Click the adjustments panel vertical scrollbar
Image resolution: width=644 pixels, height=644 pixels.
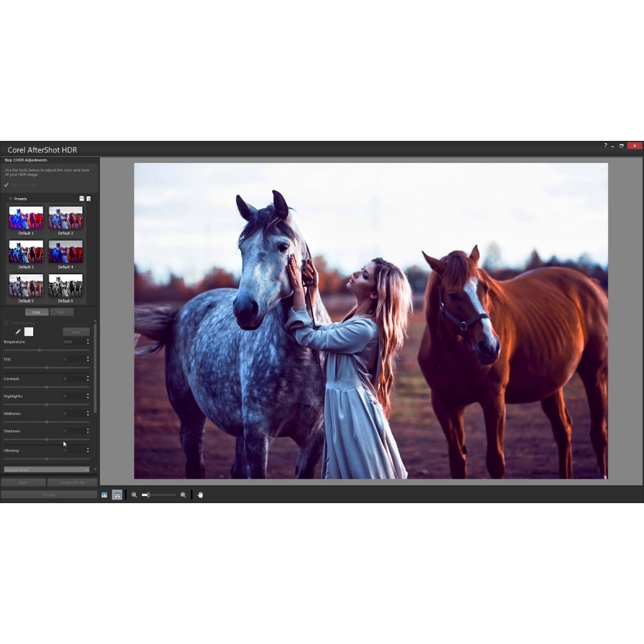pyautogui.click(x=96, y=369)
